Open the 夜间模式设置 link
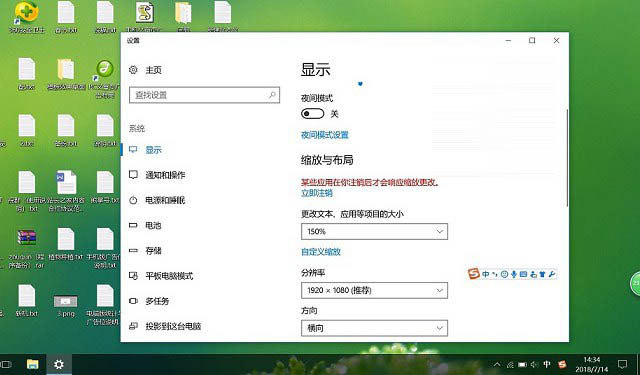640x375 pixels. 324,135
